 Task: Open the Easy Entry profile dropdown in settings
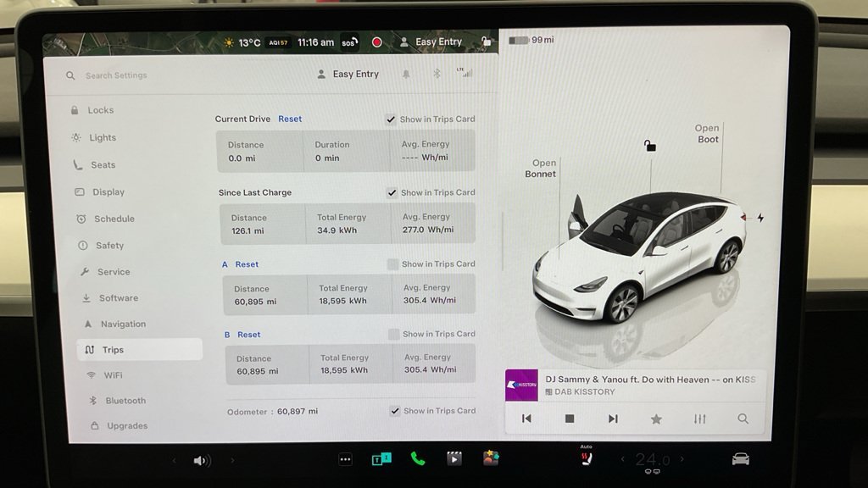(348, 75)
